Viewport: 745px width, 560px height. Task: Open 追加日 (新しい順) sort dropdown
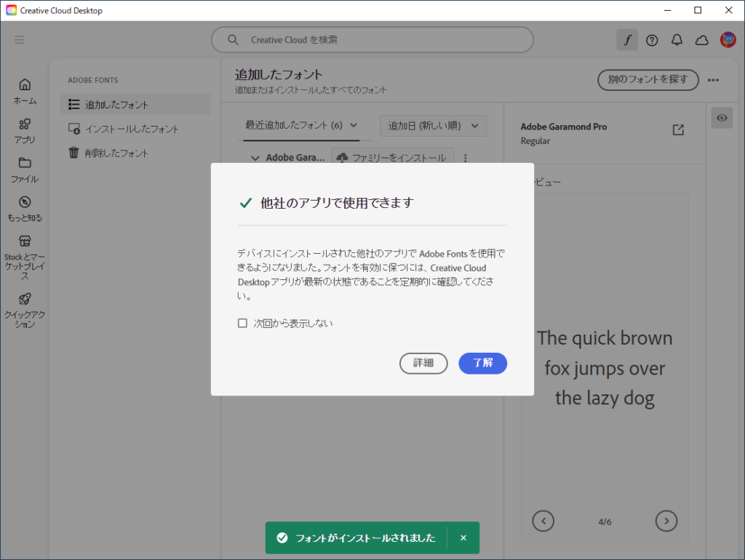point(433,126)
